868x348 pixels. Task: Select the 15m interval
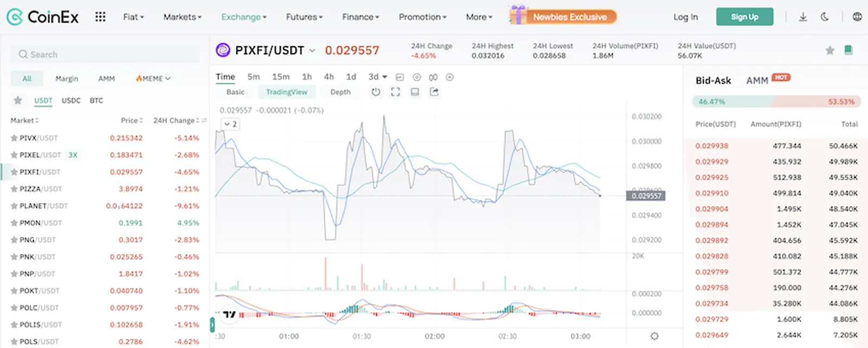pyautogui.click(x=280, y=77)
